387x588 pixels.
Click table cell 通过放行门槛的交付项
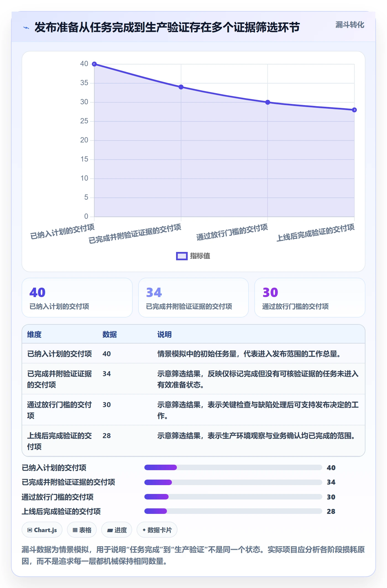pos(59,410)
